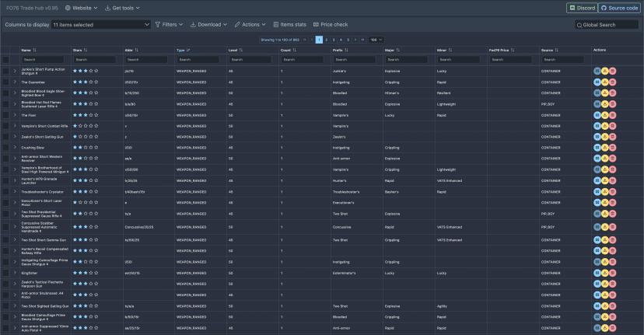The height and width of the screenshot is (335, 644).
Task: Click the blue icon in Crushing Blow row
Action: click(597, 148)
